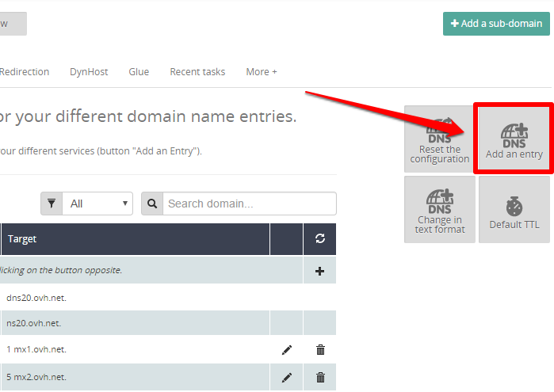Focus the Search domain input field
This screenshot has height=392, width=554.
coord(250,204)
